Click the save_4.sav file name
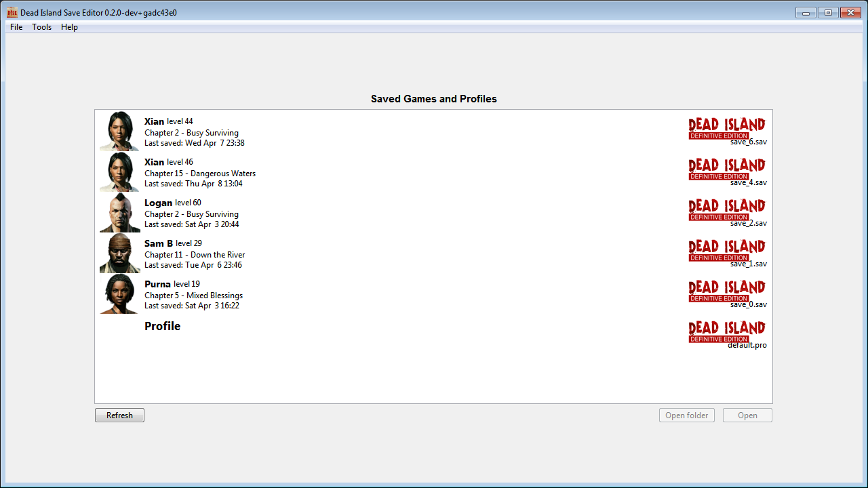 point(749,183)
